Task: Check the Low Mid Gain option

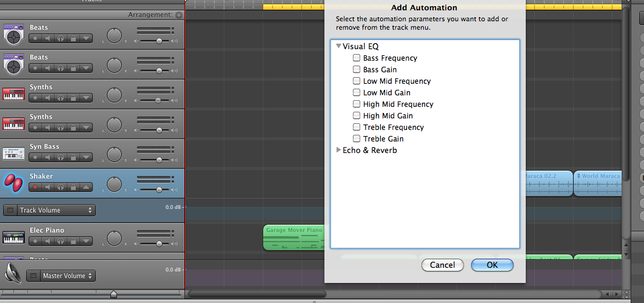Action: (357, 92)
